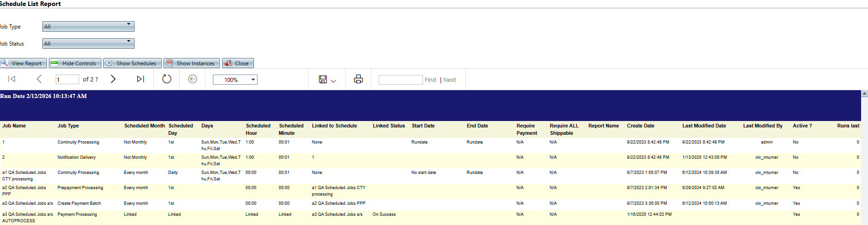Focus the Find text search box

[x=400, y=80]
